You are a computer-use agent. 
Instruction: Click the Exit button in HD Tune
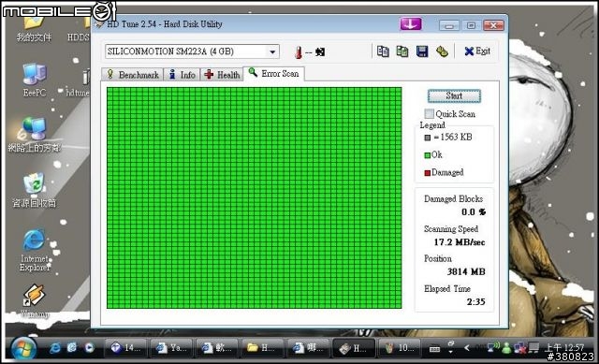pos(477,51)
